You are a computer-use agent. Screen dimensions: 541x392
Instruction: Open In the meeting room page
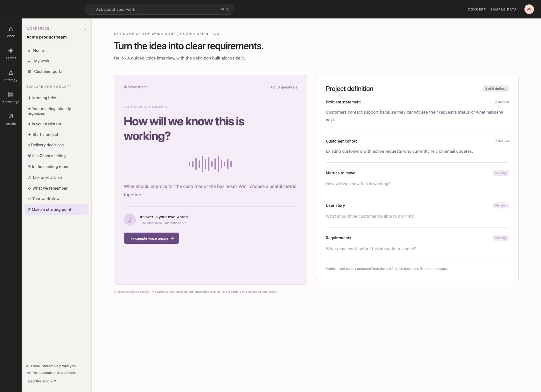point(56,167)
